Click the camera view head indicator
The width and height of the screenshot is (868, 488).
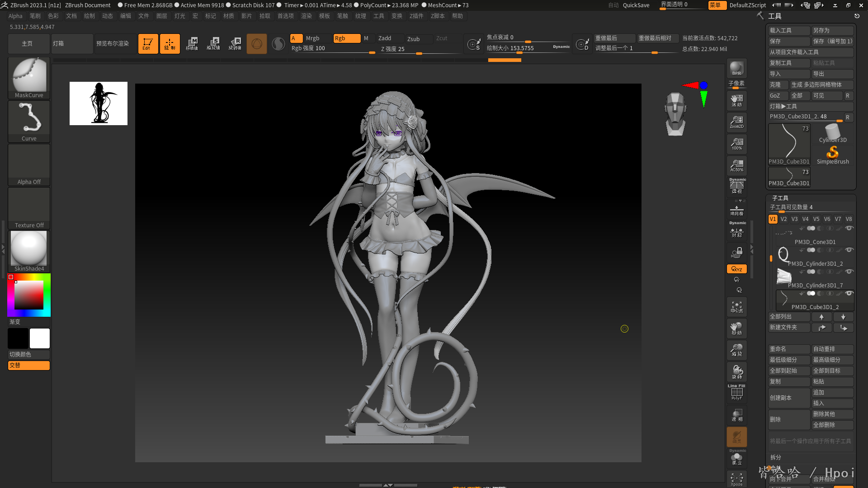pos(675,114)
